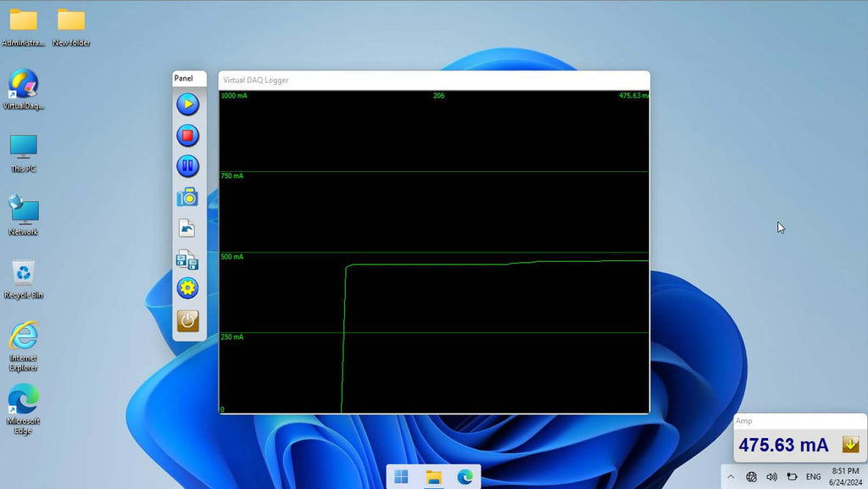This screenshot has height=489, width=868.
Task: Click the 475.63 mA reading in Amp widget
Action: point(782,445)
